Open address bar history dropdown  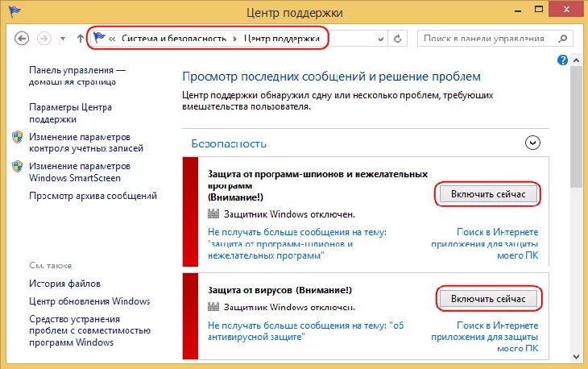point(381,39)
